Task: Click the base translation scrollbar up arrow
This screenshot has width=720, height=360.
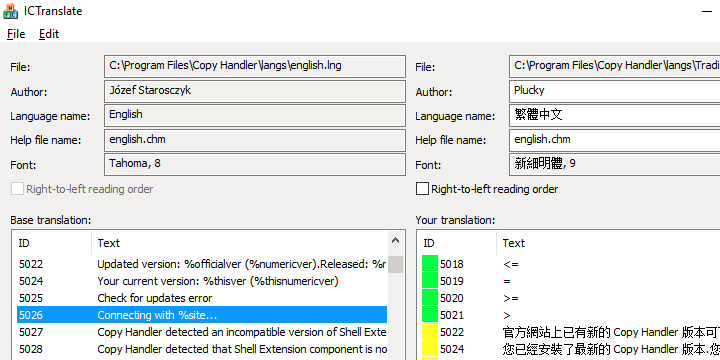Action: coord(395,241)
